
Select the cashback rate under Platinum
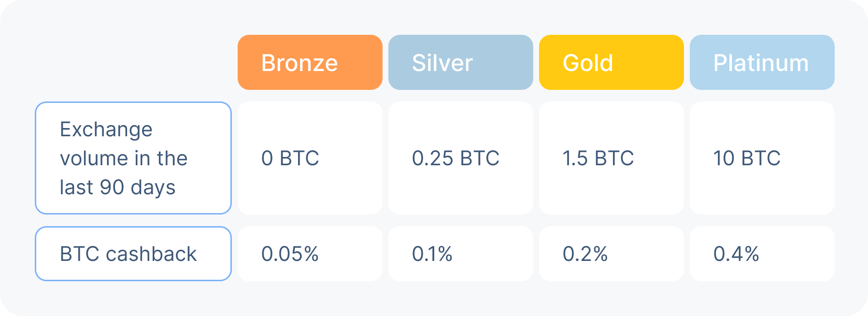[x=762, y=254]
